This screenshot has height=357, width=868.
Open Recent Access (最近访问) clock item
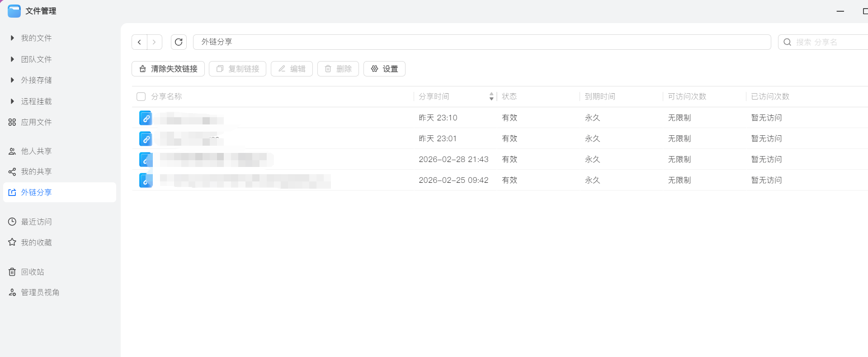pyautogui.click(x=36, y=222)
